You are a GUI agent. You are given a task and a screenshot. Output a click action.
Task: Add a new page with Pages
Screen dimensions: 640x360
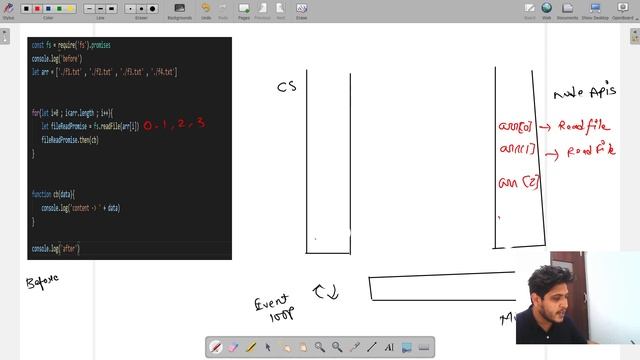(x=244, y=11)
